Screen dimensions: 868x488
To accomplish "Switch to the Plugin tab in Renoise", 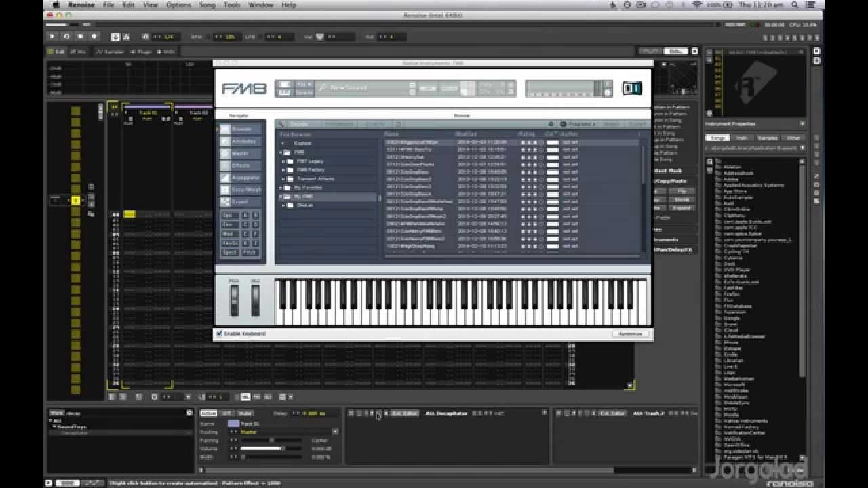I will (x=141, y=52).
